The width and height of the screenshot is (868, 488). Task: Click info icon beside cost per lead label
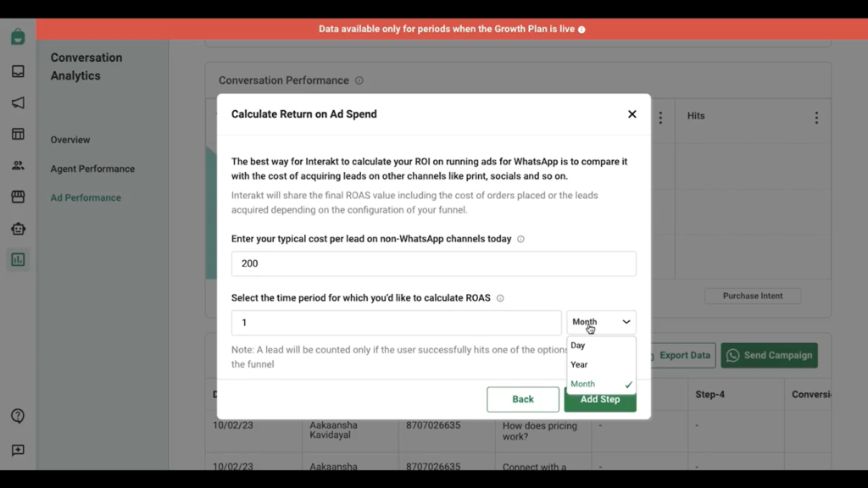click(521, 239)
